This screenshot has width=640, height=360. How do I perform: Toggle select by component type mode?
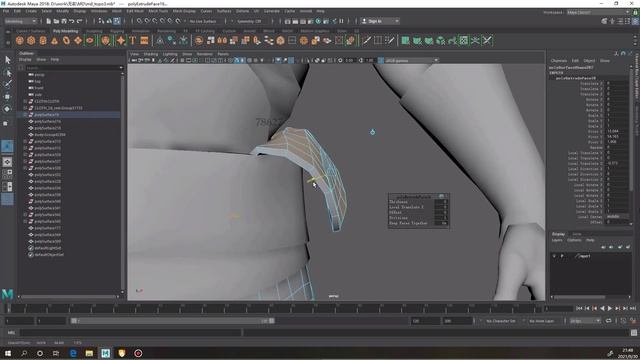[x=117, y=21]
